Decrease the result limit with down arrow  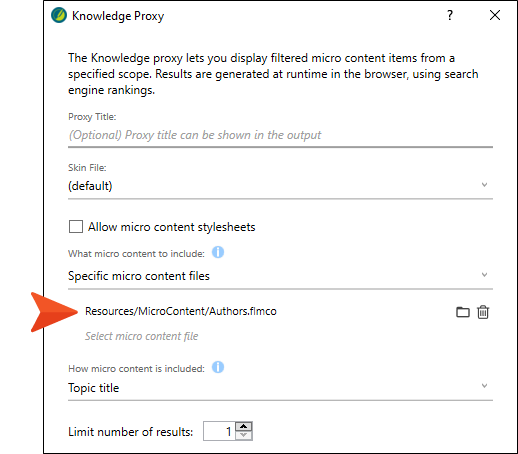[x=244, y=435]
